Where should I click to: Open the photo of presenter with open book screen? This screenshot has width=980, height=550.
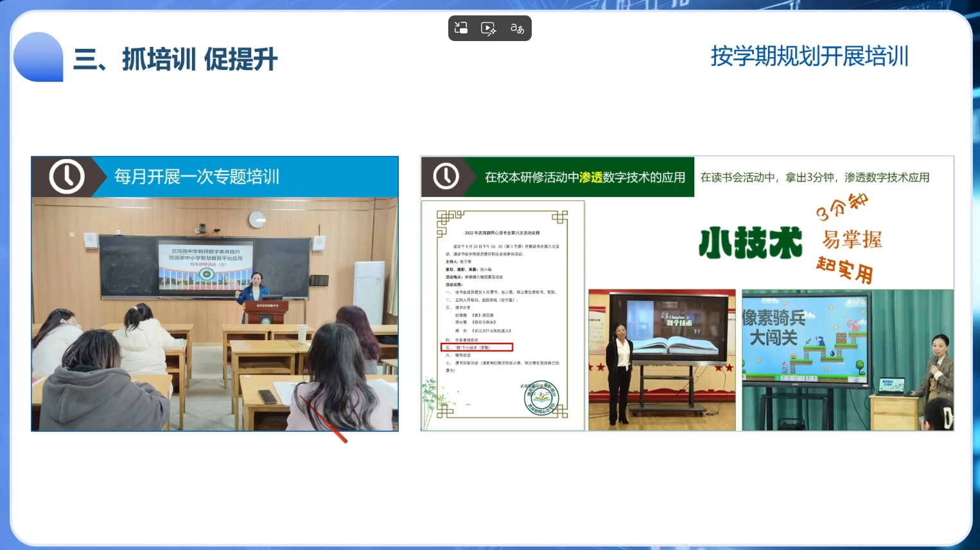tap(661, 359)
